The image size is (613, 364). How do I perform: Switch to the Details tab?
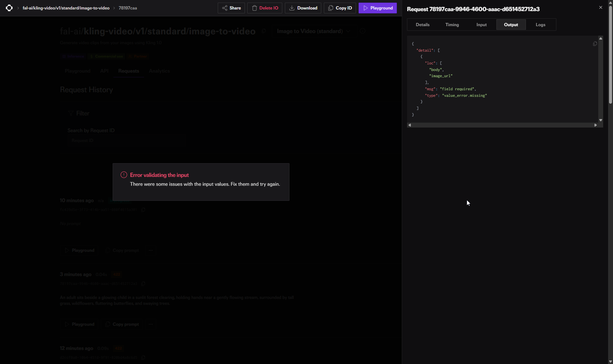pyautogui.click(x=422, y=25)
